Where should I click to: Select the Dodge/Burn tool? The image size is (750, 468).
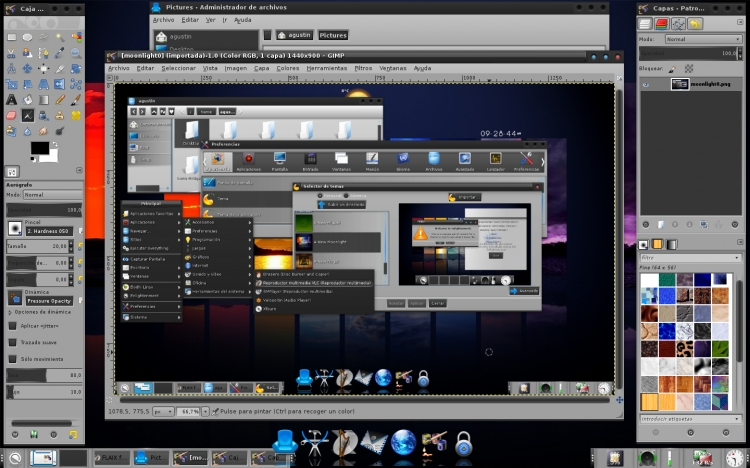pos(60,131)
